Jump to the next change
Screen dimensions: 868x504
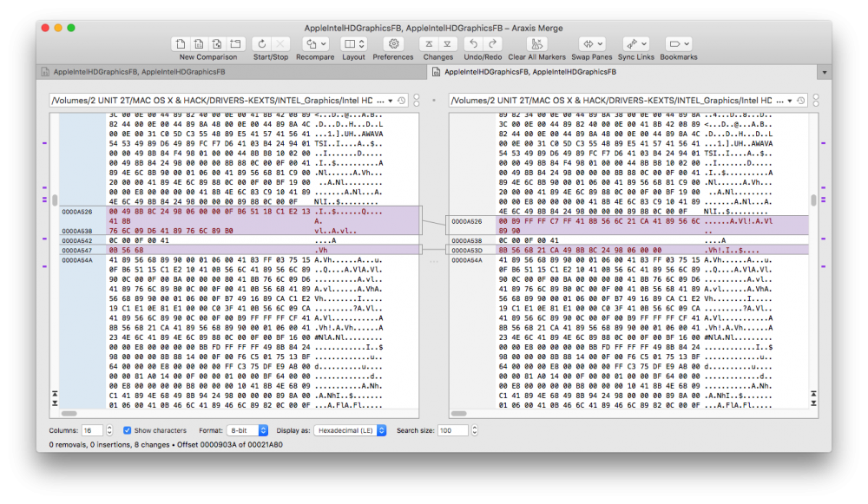tap(447, 43)
